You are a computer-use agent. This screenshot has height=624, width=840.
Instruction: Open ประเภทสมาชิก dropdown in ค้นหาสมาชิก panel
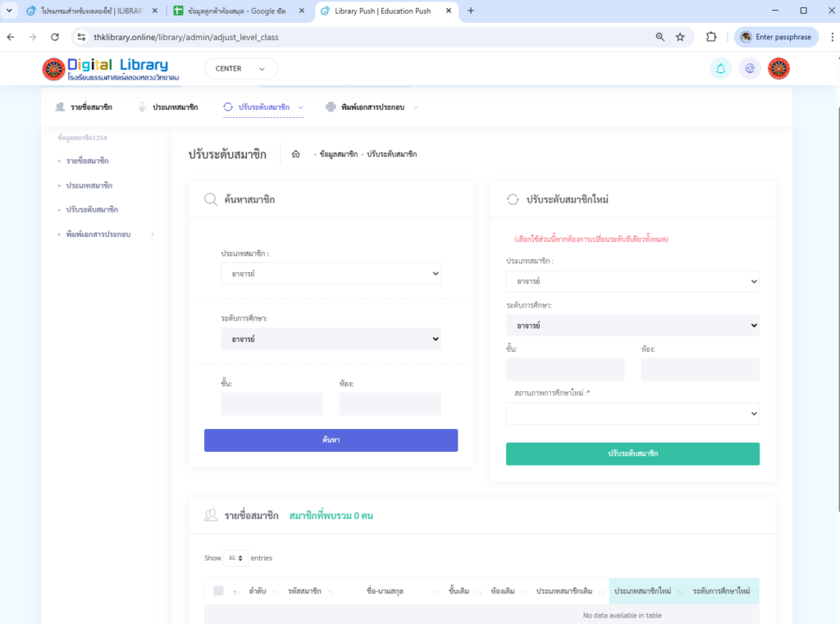pyautogui.click(x=331, y=273)
